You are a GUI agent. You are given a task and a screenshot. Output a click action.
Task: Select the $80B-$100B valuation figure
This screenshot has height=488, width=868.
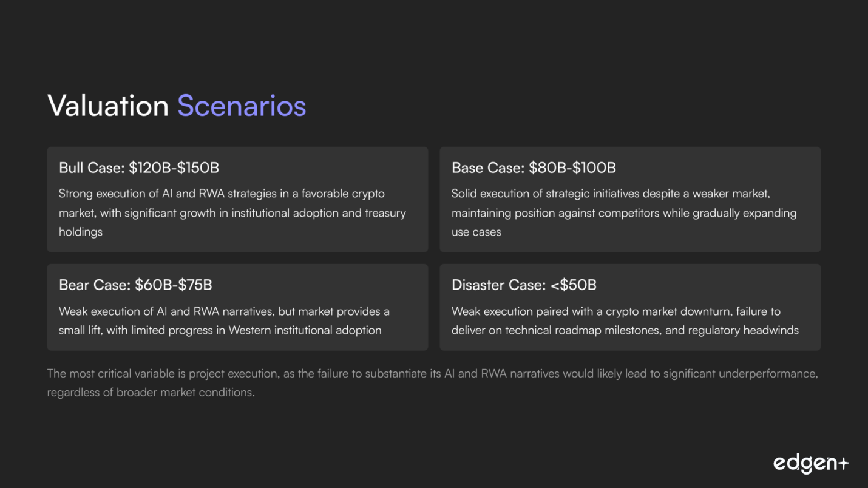coord(572,168)
